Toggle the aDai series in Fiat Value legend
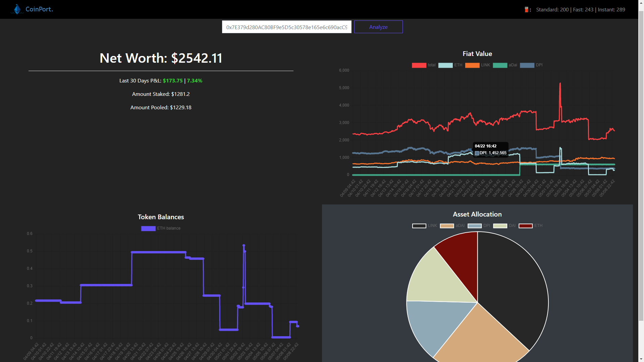Image resolution: width=644 pixels, height=362 pixels. tap(505, 65)
